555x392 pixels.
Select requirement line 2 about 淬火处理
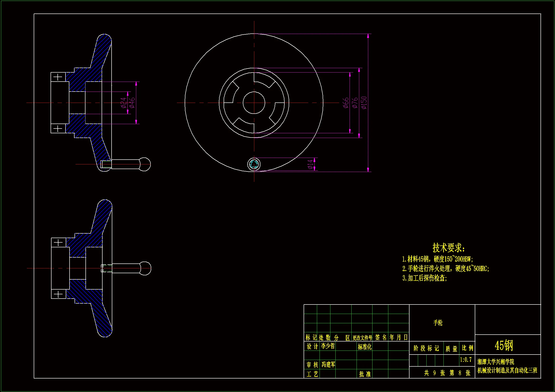(446, 269)
